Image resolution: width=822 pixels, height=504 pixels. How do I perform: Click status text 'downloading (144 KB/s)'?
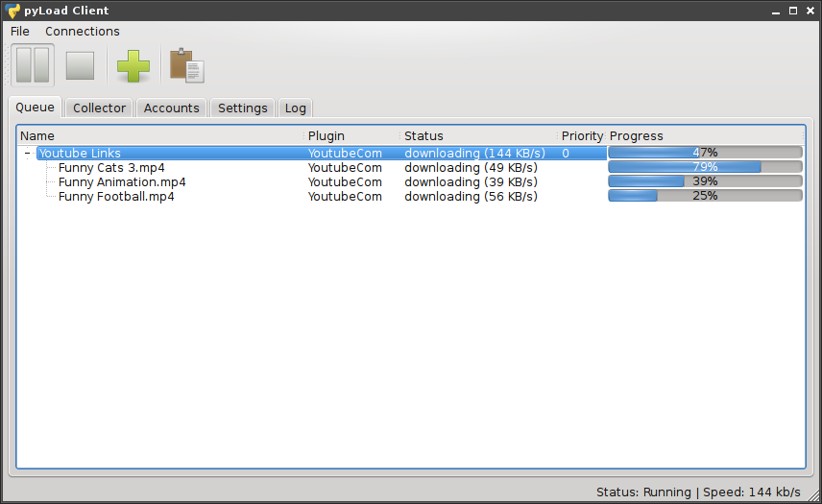coord(475,153)
